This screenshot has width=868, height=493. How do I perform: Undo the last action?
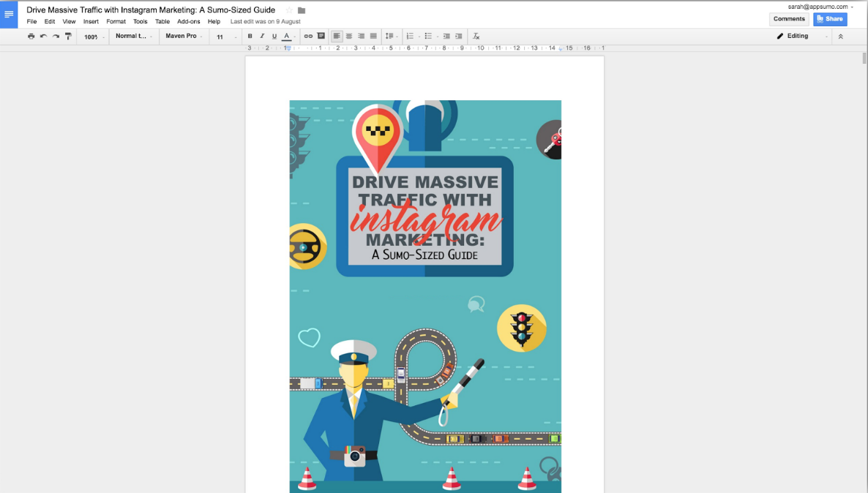(x=43, y=37)
